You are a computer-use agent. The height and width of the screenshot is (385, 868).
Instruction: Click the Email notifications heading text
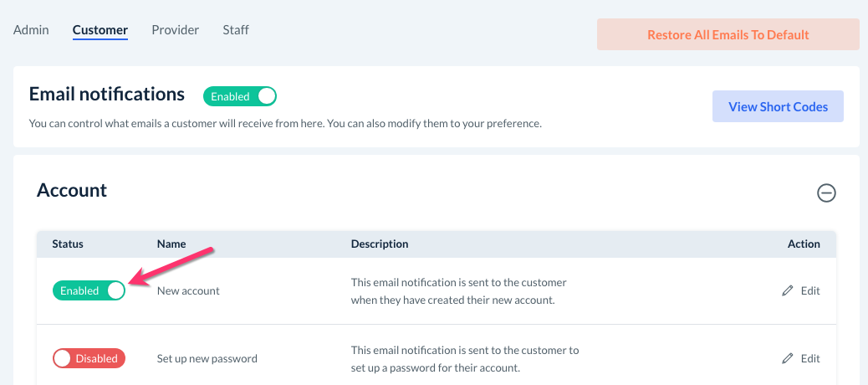tap(107, 94)
